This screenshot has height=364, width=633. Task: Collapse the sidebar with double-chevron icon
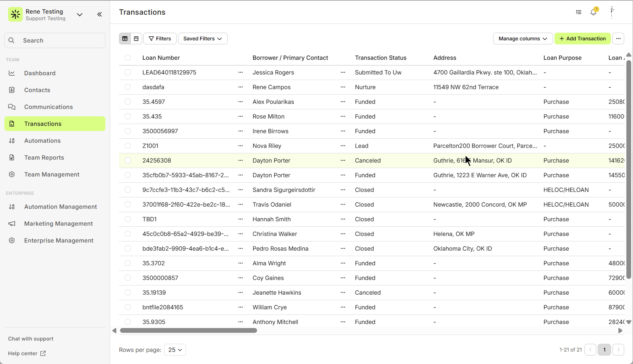point(100,14)
